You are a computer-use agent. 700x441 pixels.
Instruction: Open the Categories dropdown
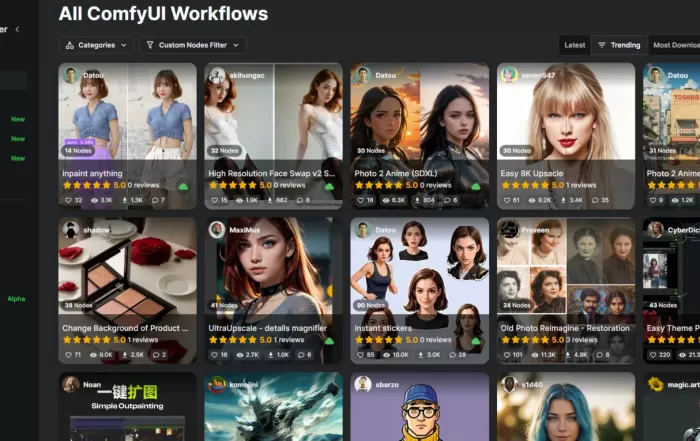point(96,45)
